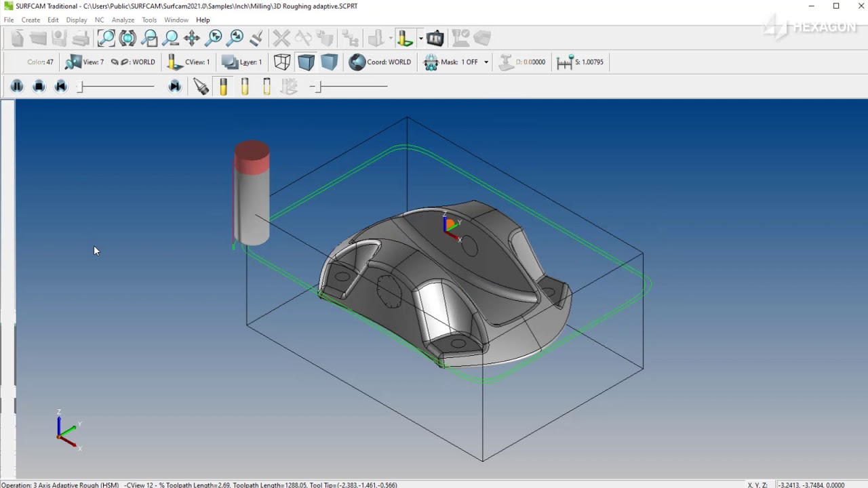
Task: Open the View: 7 selector
Action: coord(84,62)
